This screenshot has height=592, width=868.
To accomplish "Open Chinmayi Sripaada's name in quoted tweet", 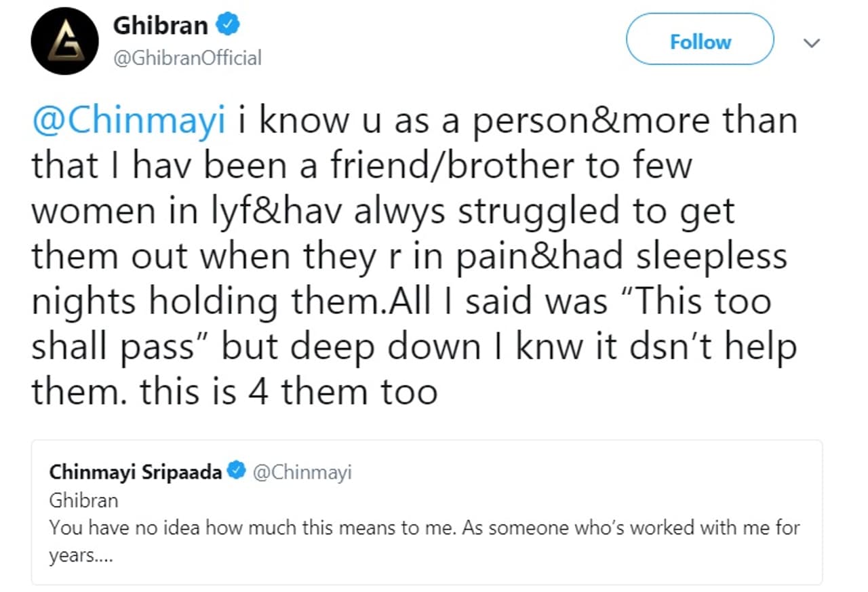I will 136,472.
